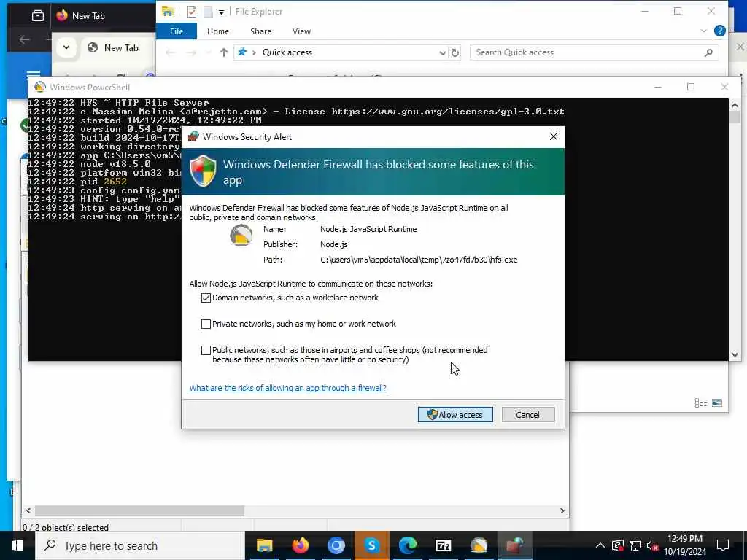Open 7-Zip from the taskbar
Viewport: 747px width, 560px height.
tap(443, 545)
